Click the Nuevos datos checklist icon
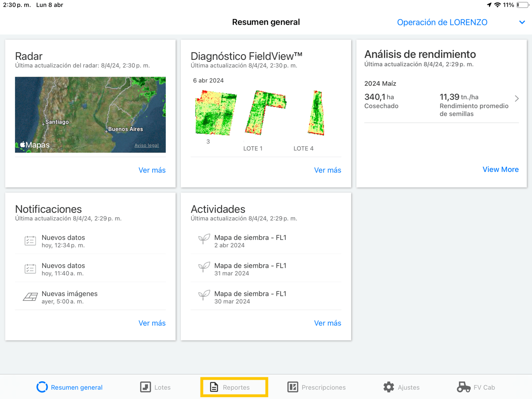532x399 pixels. coord(30,240)
